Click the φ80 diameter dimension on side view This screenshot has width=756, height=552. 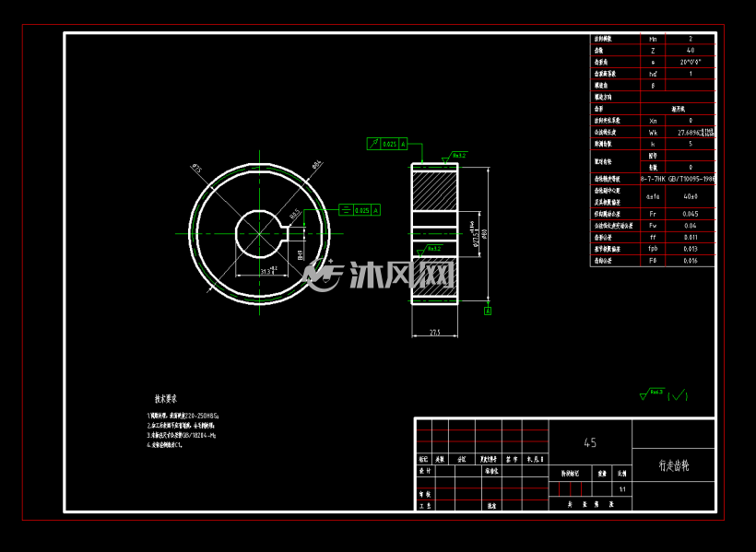click(x=485, y=233)
